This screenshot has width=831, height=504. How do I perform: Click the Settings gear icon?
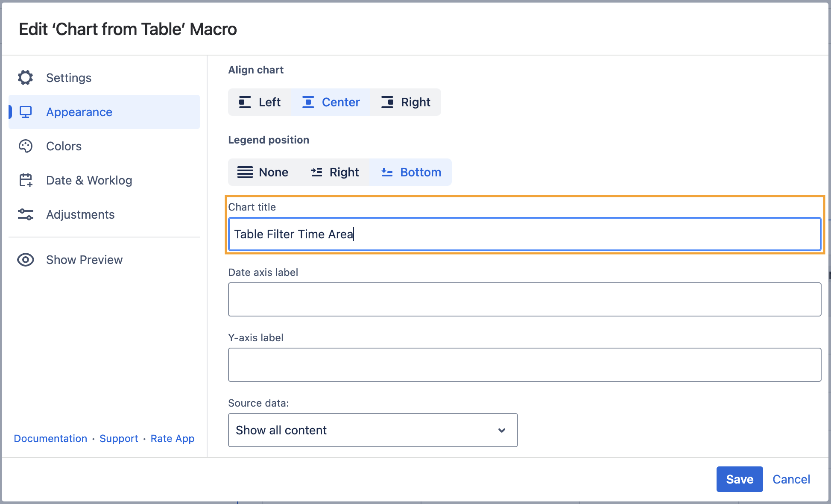(25, 78)
